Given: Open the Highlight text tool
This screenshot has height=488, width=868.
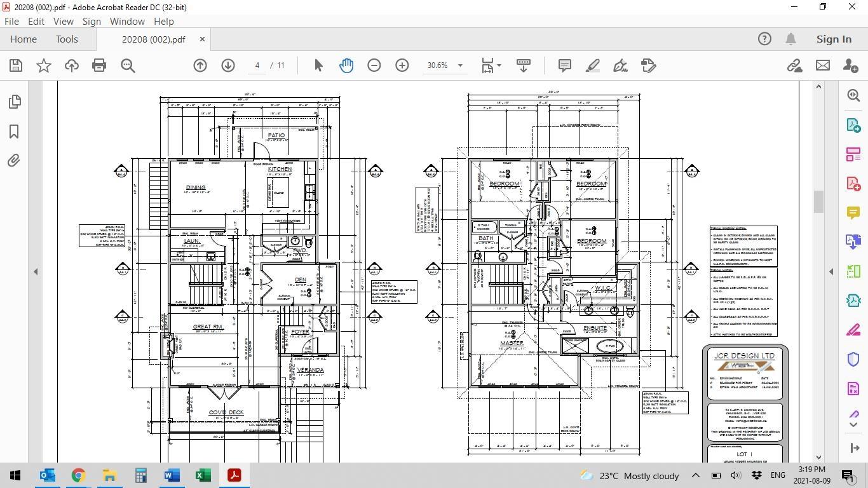Looking at the screenshot, I should coord(592,65).
